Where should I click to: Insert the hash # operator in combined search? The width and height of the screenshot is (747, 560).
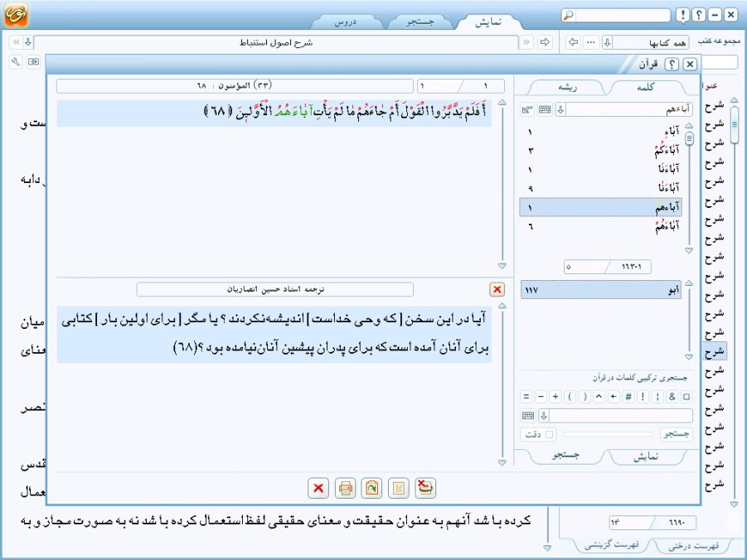click(x=628, y=396)
